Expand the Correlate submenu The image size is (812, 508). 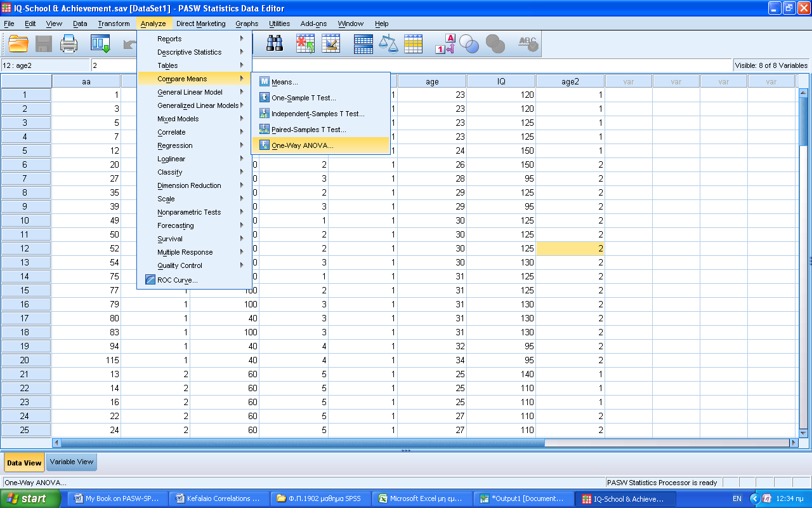tap(195, 132)
